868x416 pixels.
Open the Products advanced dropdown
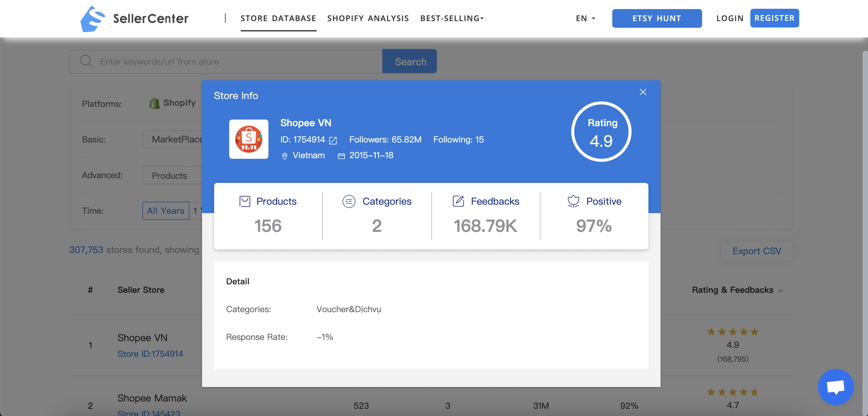(x=172, y=175)
